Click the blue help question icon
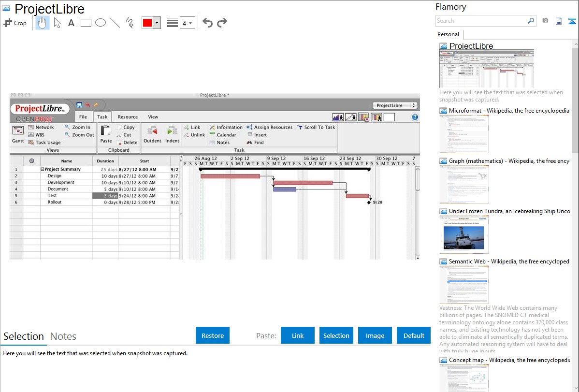 coord(415,117)
